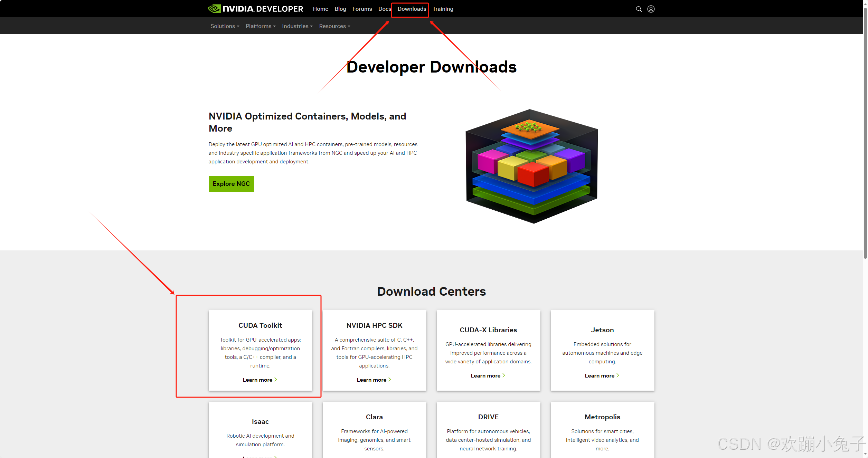Open the NVIDIA HPC SDK card title
The height and width of the screenshot is (458, 868).
(374, 325)
